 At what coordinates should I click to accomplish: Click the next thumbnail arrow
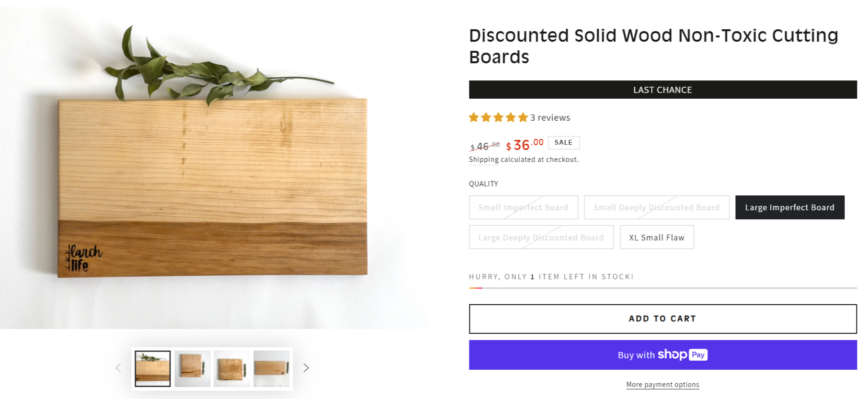pyautogui.click(x=306, y=368)
